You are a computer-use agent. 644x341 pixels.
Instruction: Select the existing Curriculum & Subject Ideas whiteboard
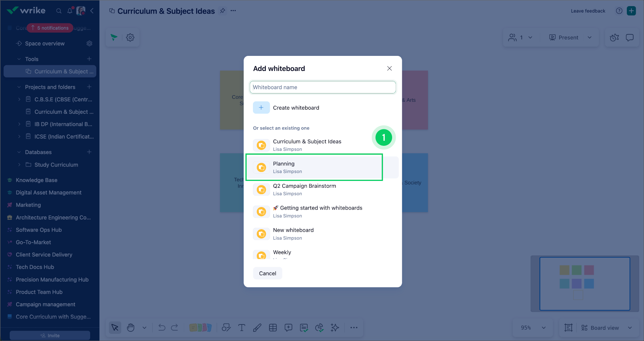click(x=323, y=145)
